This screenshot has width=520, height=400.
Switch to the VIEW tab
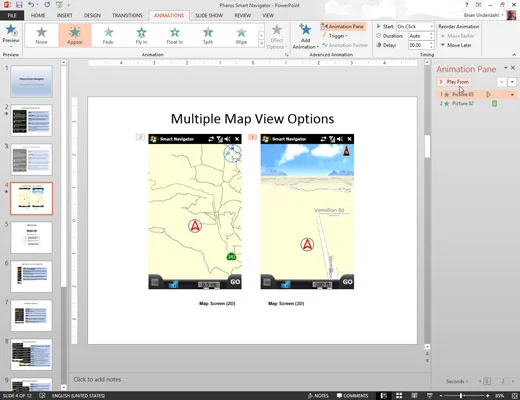(x=268, y=15)
